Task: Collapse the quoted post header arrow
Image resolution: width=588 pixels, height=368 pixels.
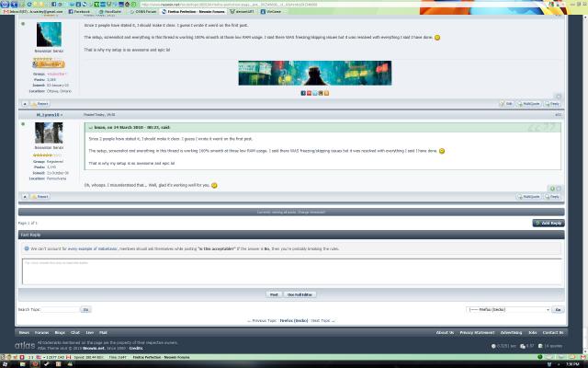Action: (91, 128)
